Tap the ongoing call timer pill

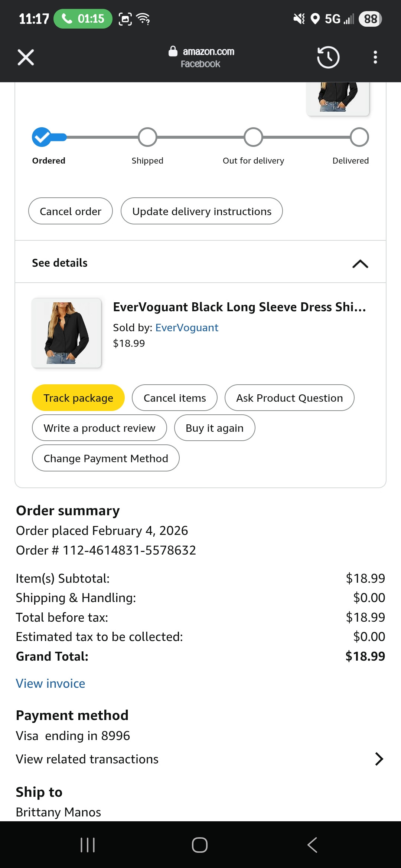(x=83, y=19)
